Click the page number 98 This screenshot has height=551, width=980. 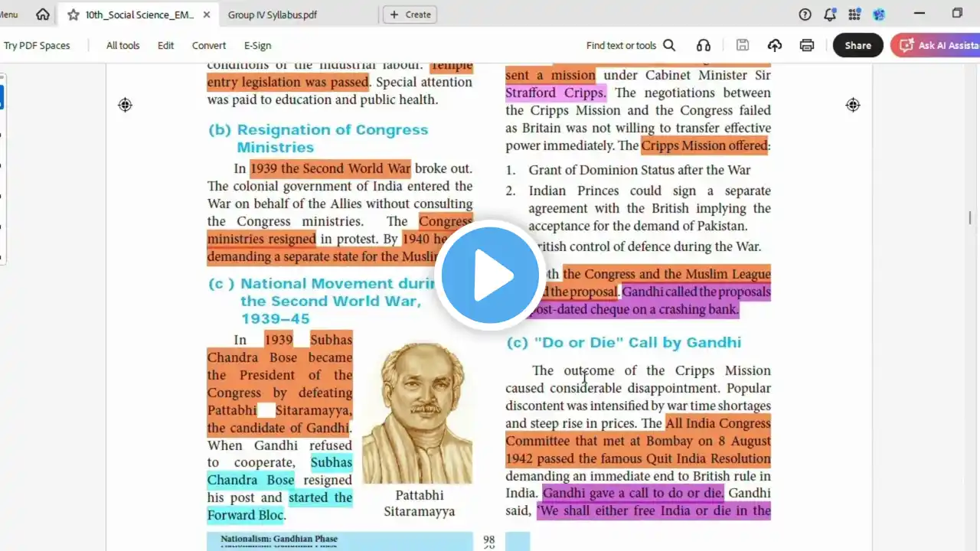coord(489,540)
